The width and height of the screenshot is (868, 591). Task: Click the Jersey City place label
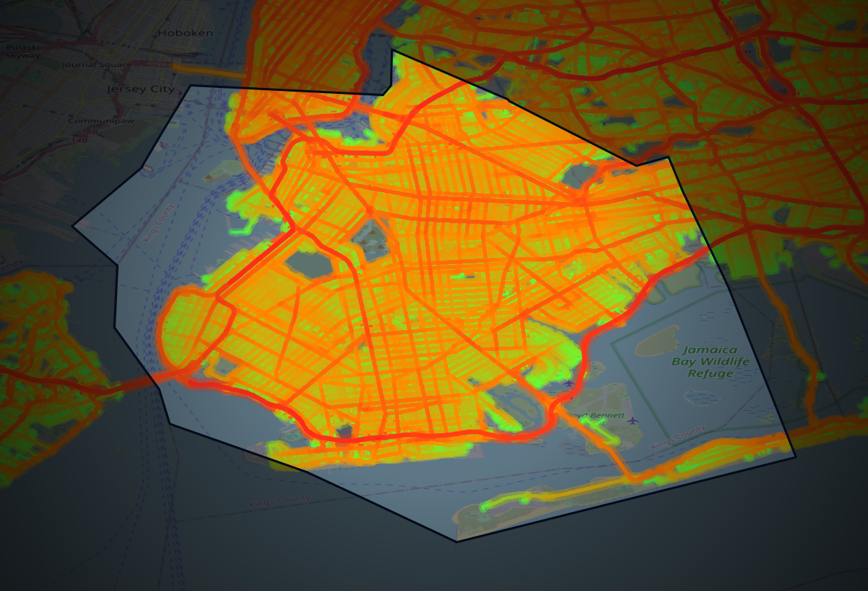coord(140,89)
